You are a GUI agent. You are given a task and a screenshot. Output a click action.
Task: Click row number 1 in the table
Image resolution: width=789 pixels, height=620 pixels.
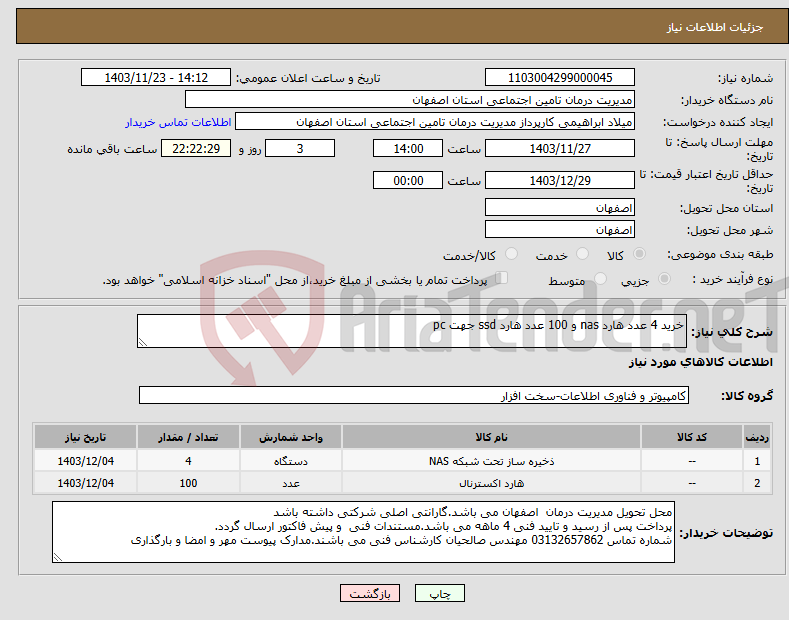[757, 461]
